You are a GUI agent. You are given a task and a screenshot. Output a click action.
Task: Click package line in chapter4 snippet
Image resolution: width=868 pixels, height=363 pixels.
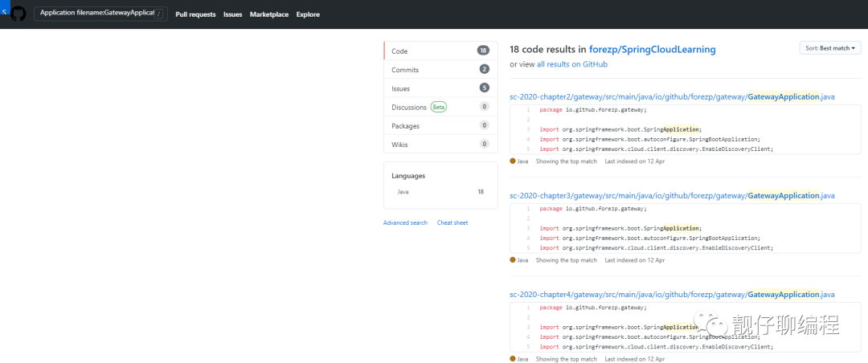point(593,308)
